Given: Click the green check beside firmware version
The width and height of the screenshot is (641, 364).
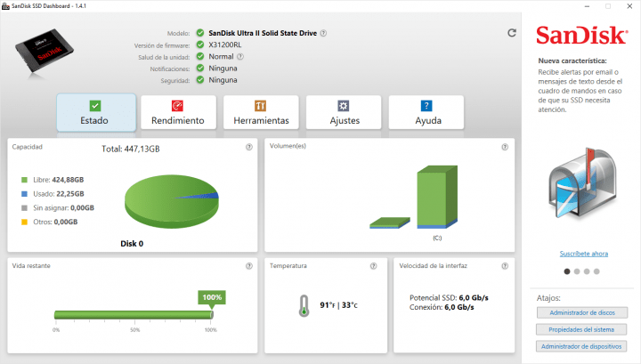Looking at the screenshot, I should pyautogui.click(x=200, y=44).
